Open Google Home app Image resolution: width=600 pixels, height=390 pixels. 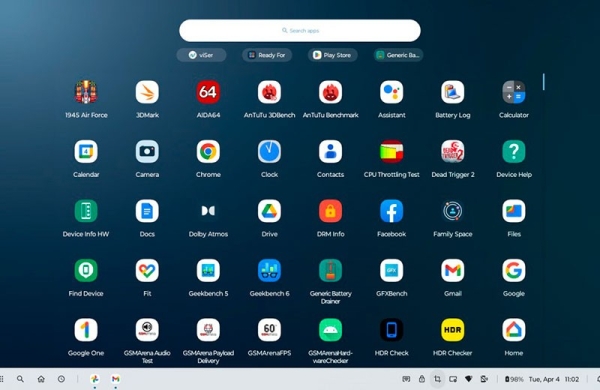point(514,330)
